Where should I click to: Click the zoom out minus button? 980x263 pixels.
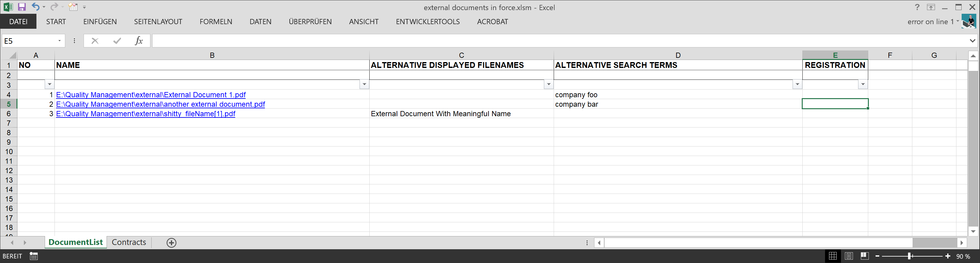878,256
